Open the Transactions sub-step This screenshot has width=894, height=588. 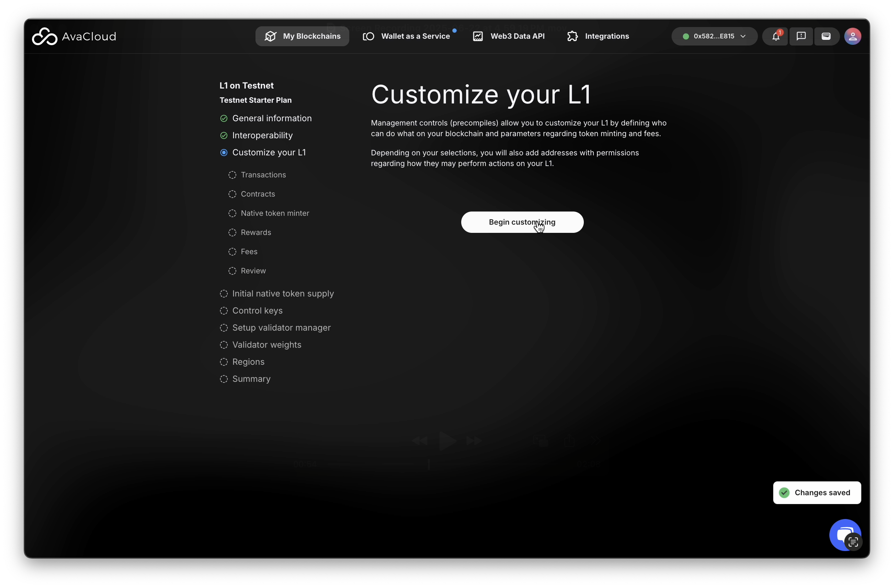(263, 175)
